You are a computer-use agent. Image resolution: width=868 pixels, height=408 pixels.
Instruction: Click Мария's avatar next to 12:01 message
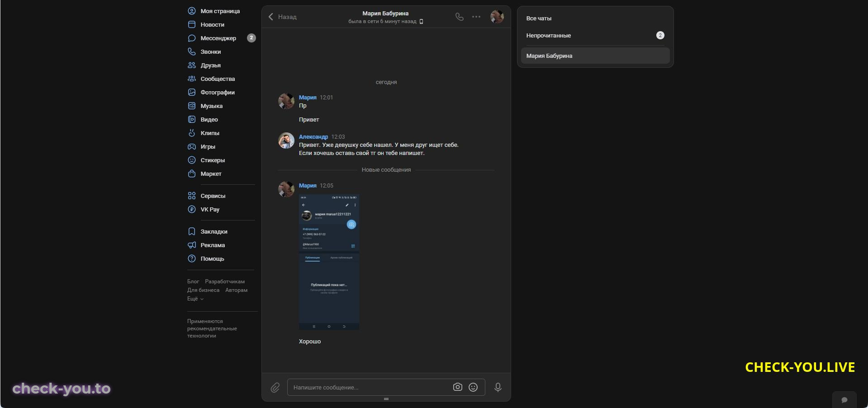(x=286, y=101)
